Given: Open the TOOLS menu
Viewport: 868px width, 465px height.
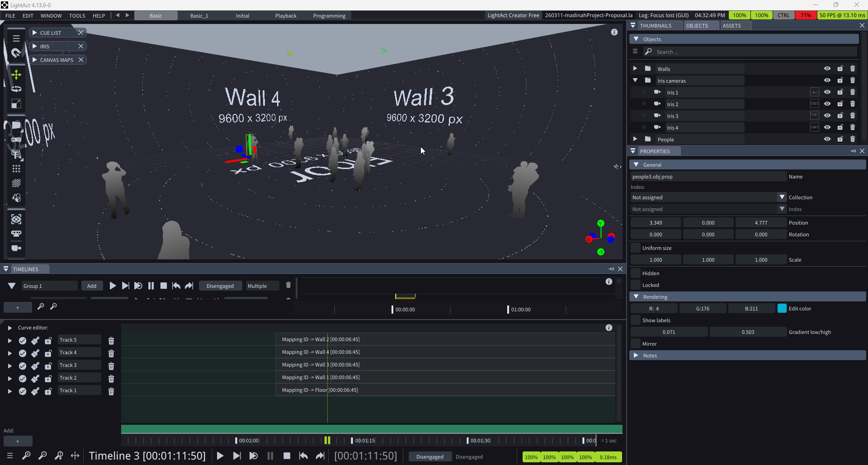Looking at the screenshot, I should [x=77, y=15].
